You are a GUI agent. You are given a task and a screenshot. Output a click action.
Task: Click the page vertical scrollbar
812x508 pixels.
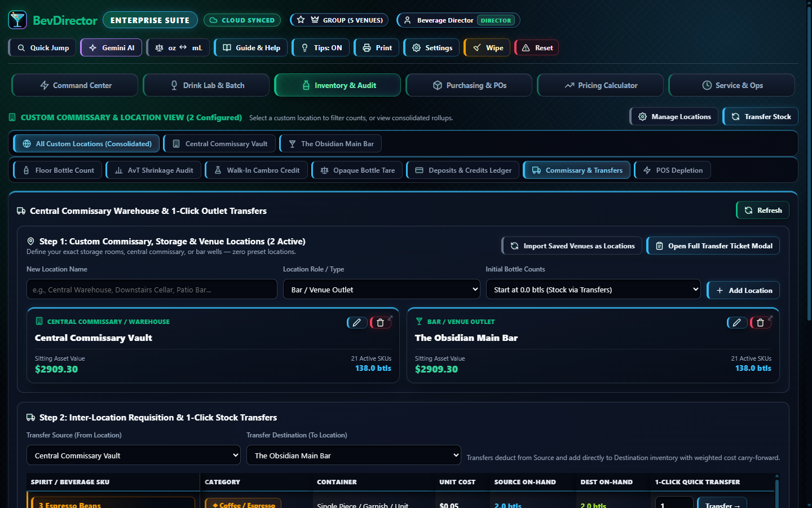pyautogui.click(x=809, y=164)
